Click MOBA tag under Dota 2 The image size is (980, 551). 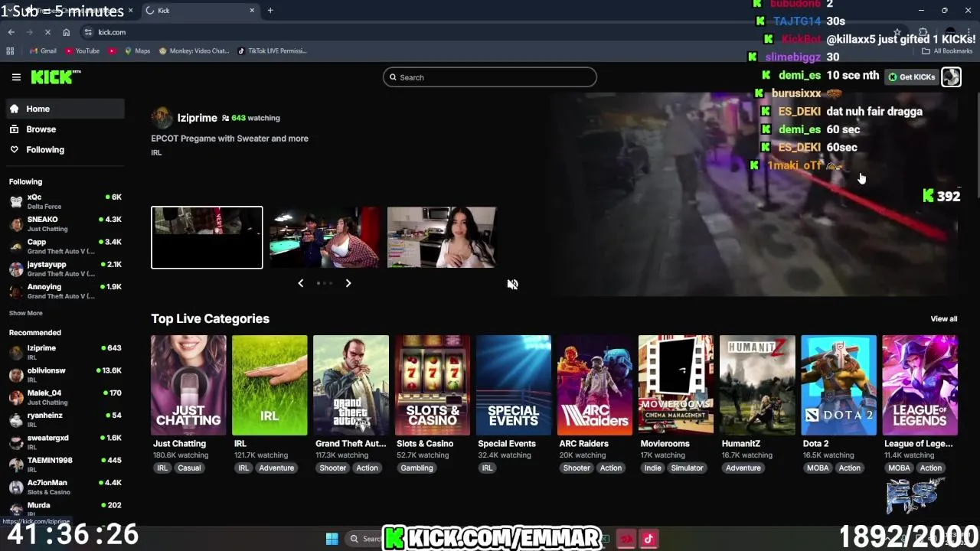coord(818,468)
